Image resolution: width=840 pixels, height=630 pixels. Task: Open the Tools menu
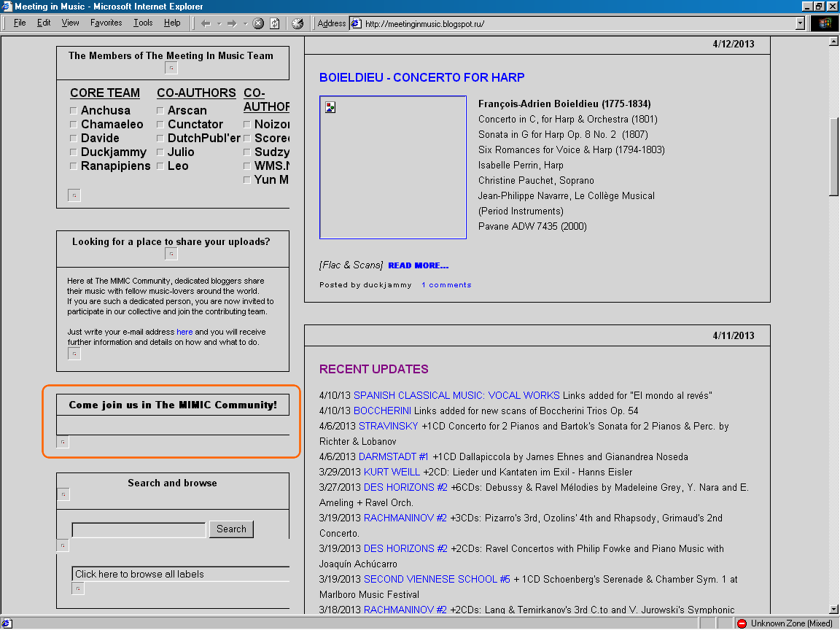tap(143, 23)
